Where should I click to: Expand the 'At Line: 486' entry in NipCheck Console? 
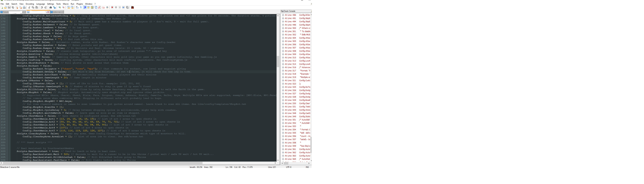pos(283,15)
